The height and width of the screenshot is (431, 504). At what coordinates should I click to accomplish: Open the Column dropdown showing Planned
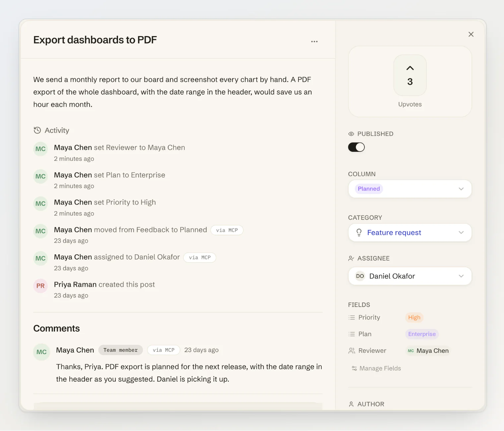pyautogui.click(x=410, y=189)
